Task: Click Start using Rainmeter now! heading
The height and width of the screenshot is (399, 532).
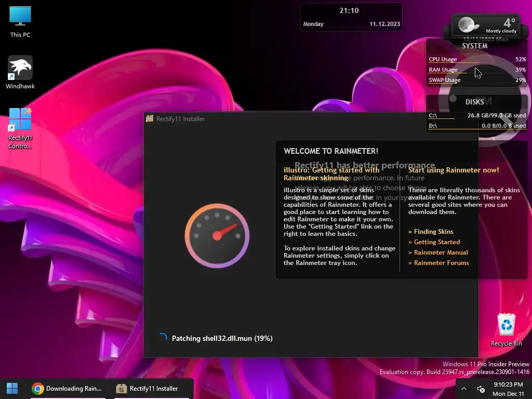Action: [x=454, y=170]
